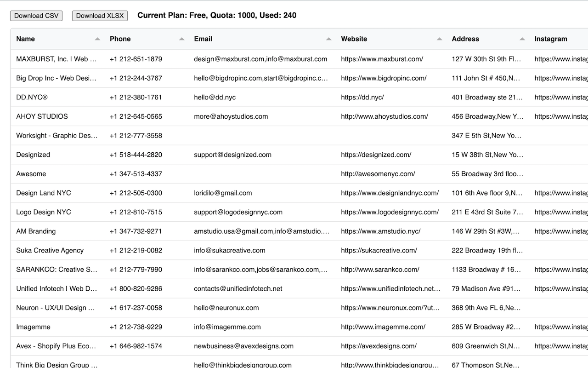This screenshot has width=588, height=368.
Task: Click the Download CSV button
Action: coord(36,15)
